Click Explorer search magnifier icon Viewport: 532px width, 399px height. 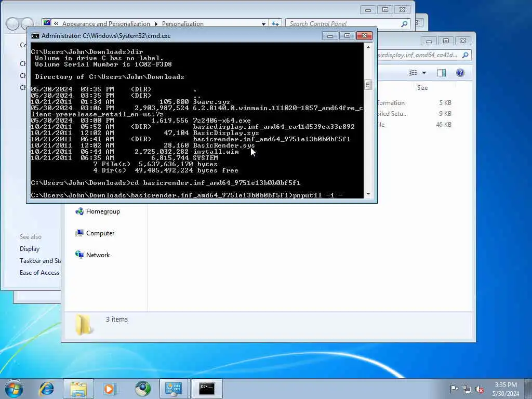tap(465, 55)
